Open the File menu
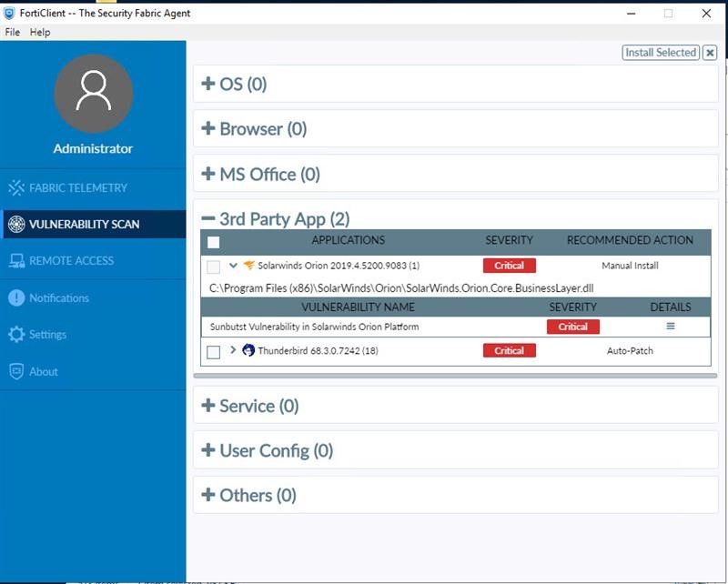 (x=12, y=32)
